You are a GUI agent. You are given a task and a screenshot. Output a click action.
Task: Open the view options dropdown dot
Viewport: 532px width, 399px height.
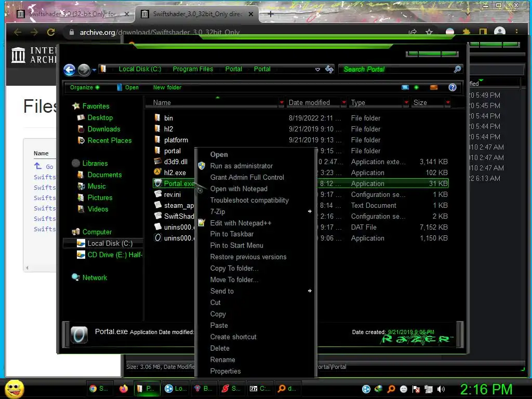click(x=416, y=87)
